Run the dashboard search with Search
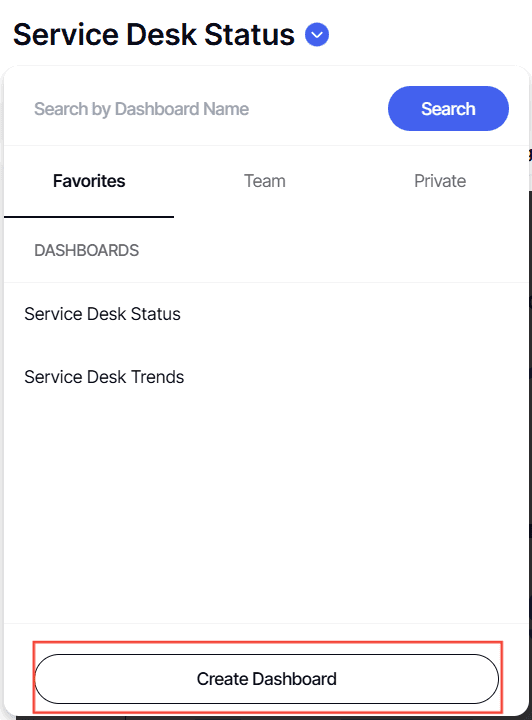Image resolution: width=532 pixels, height=720 pixels. (448, 108)
